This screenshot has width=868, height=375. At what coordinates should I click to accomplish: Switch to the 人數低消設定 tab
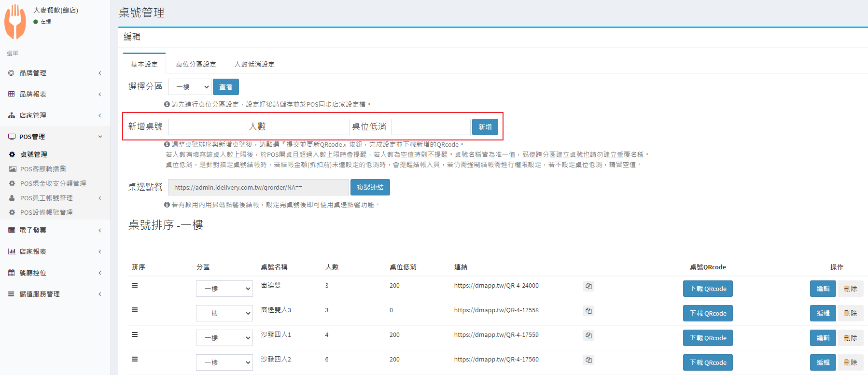point(254,64)
